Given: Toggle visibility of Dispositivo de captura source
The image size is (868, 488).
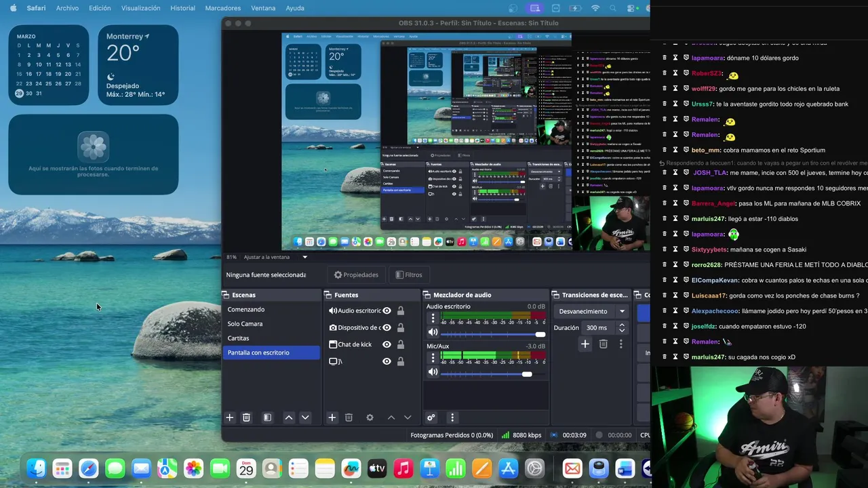Looking at the screenshot, I should [387, 327].
